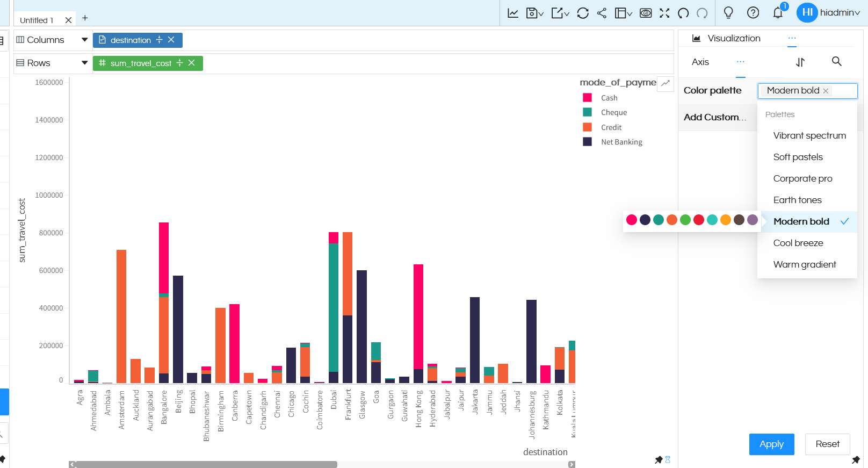Click the legend trend chart icon

click(x=666, y=83)
